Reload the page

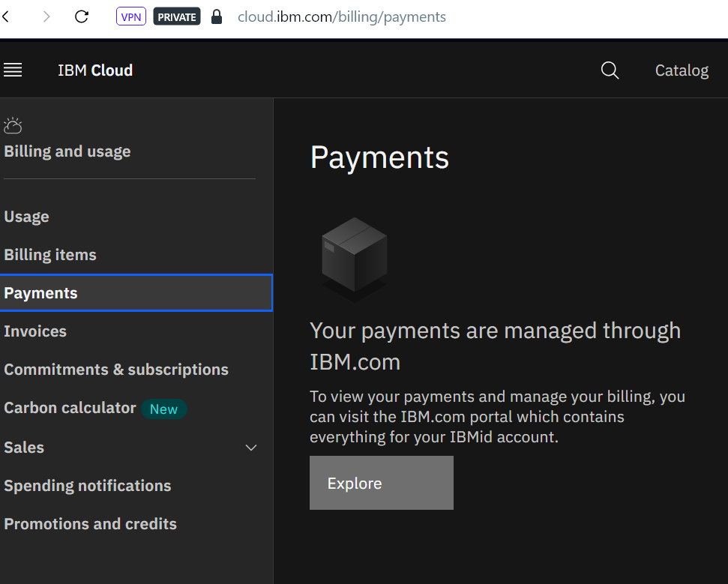coord(82,17)
